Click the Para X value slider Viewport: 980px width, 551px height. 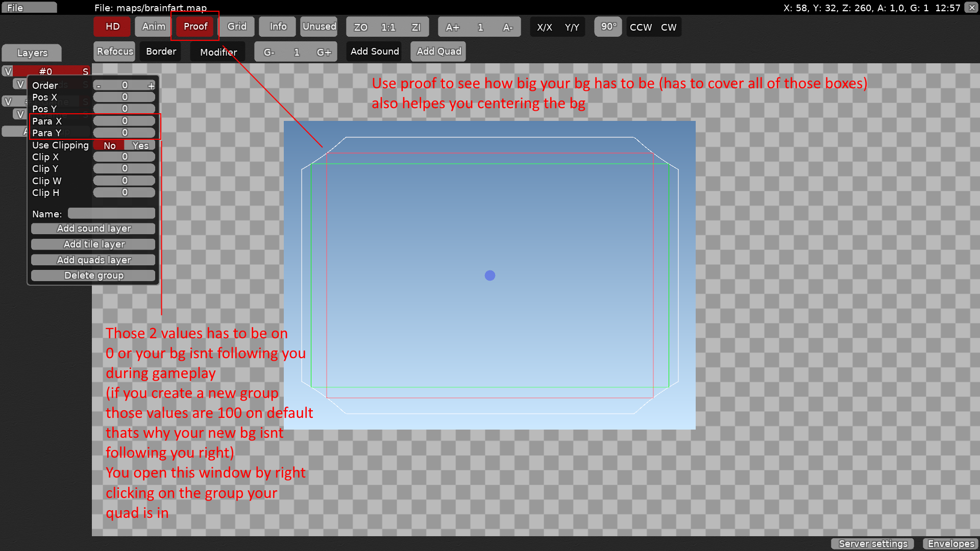[124, 121]
